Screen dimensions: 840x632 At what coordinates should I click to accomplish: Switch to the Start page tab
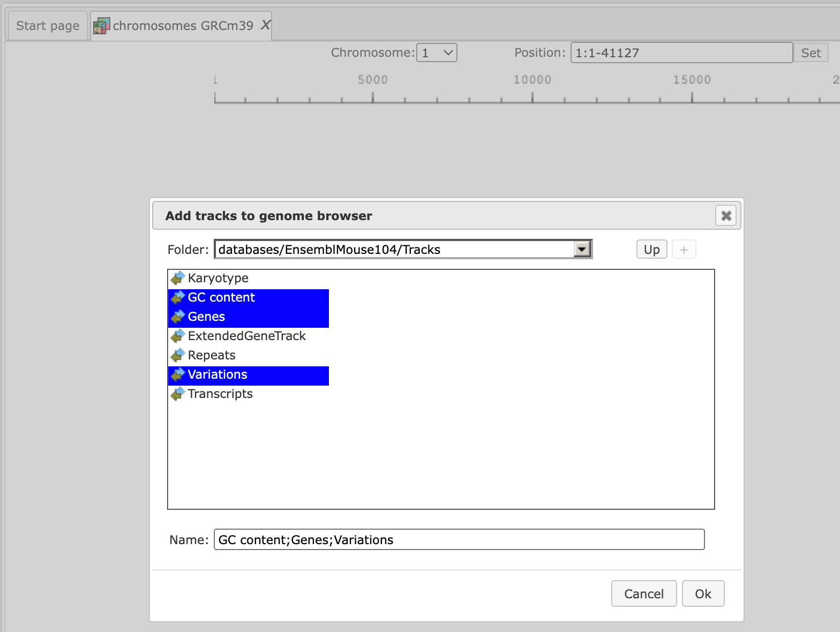click(47, 26)
